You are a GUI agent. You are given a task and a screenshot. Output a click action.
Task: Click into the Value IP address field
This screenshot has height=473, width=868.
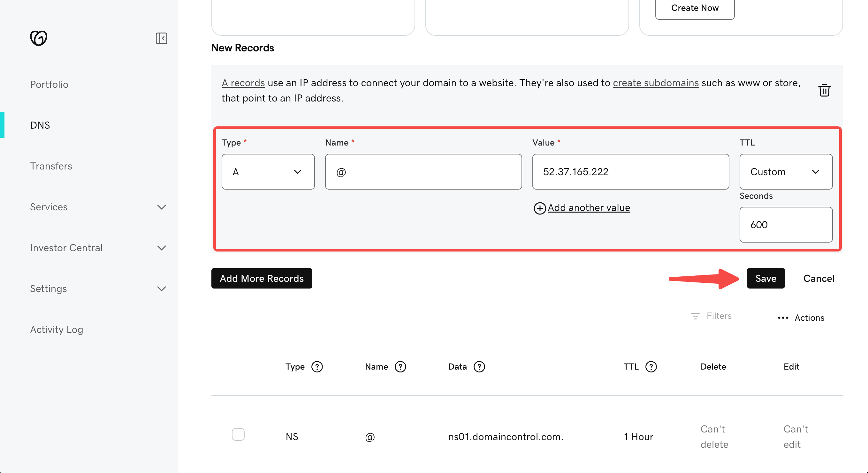pos(630,172)
